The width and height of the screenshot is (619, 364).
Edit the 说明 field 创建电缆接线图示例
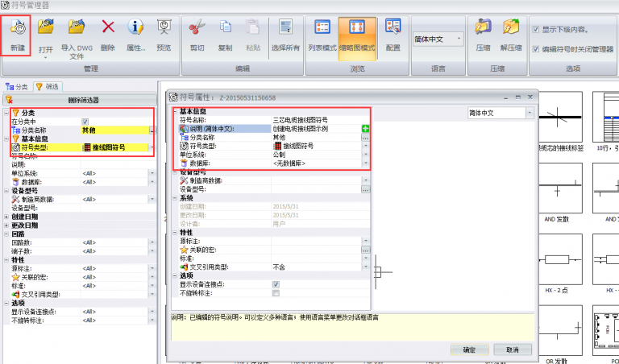click(x=316, y=129)
